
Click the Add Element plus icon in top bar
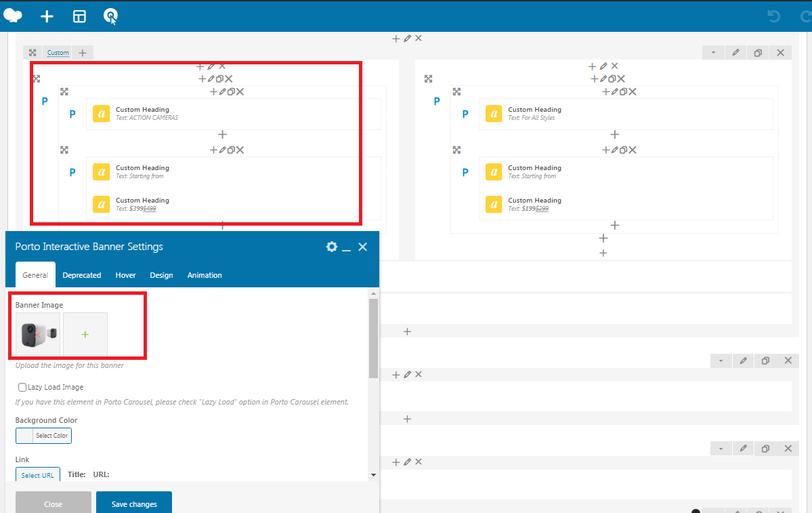click(47, 16)
